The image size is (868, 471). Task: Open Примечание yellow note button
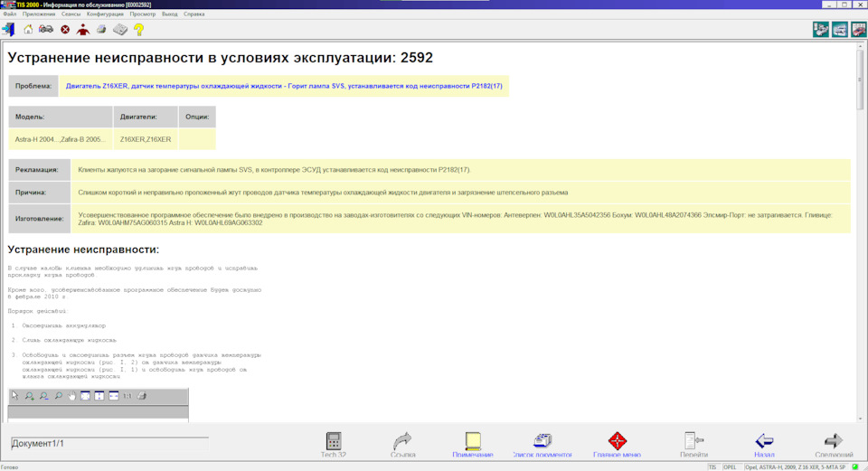click(x=473, y=445)
